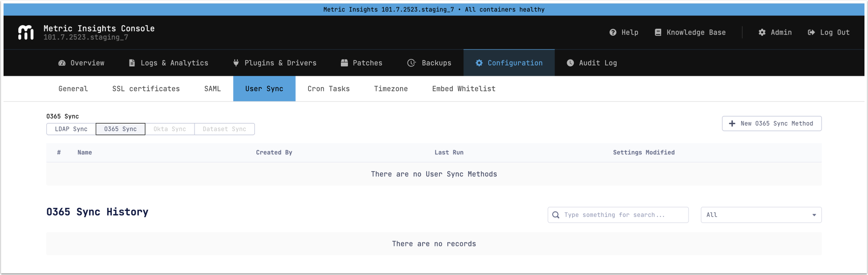Click the Knowledge Base book icon
This screenshot has width=868, height=275.
658,32
